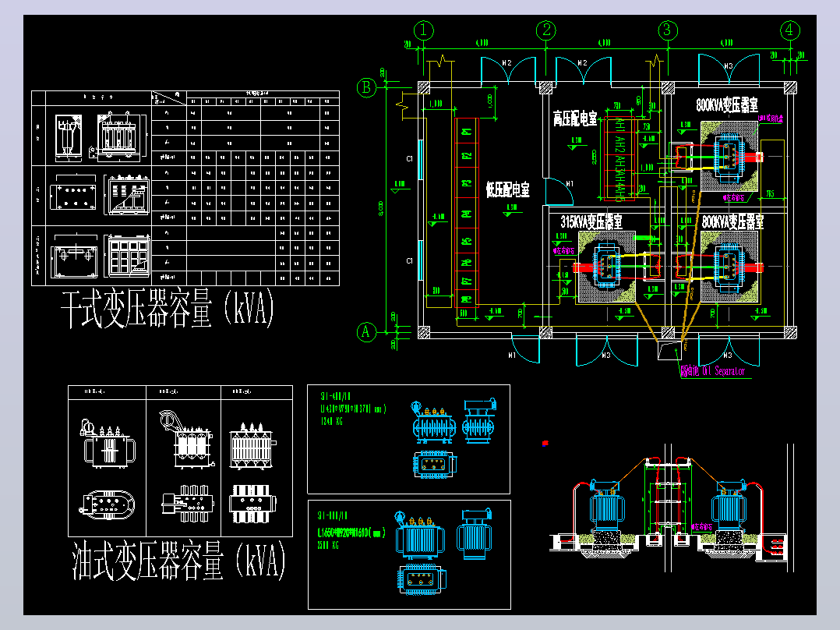Select grid axis bubble 2
Image resolution: width=840 pixels, height=630 pixels.
(x=546, y=30)
